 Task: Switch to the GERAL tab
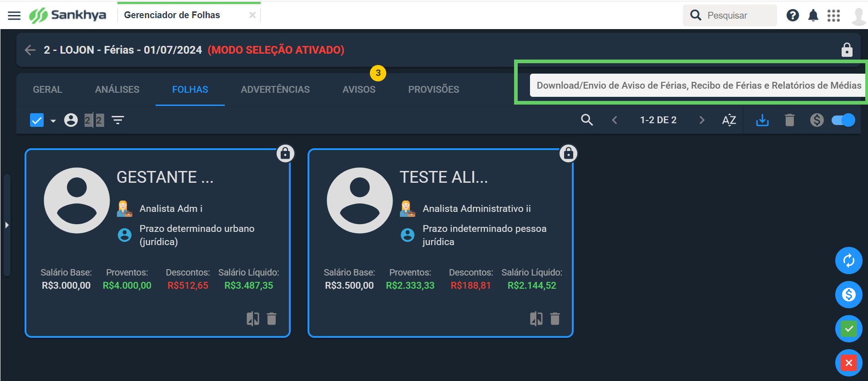pyautogui.click(x=47, y=90)
